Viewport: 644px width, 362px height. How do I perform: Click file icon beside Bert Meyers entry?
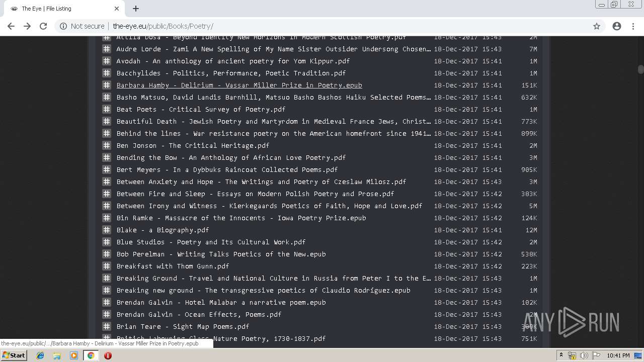coord(107,169)
